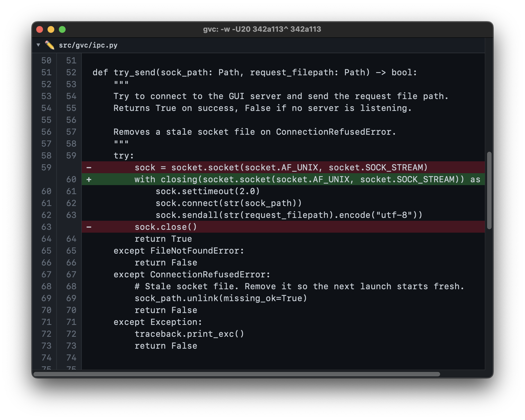Click the disclosure arrow before the pencil icon
525x420 pixels.
tap(38, 45)
